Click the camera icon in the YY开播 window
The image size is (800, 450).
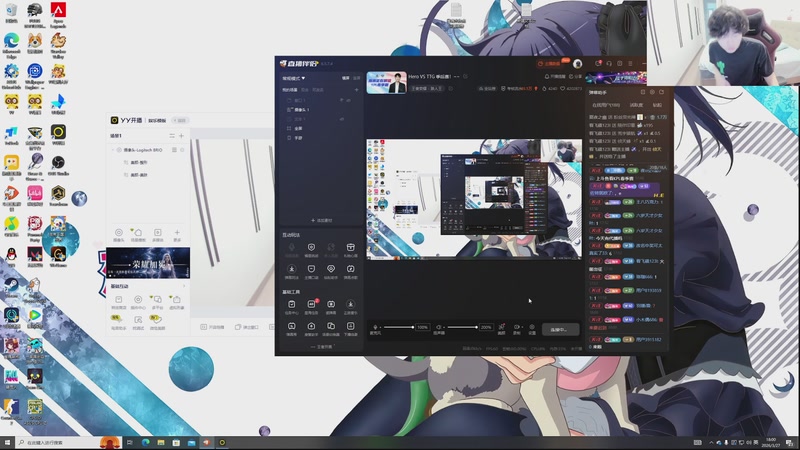pos(118,233)
